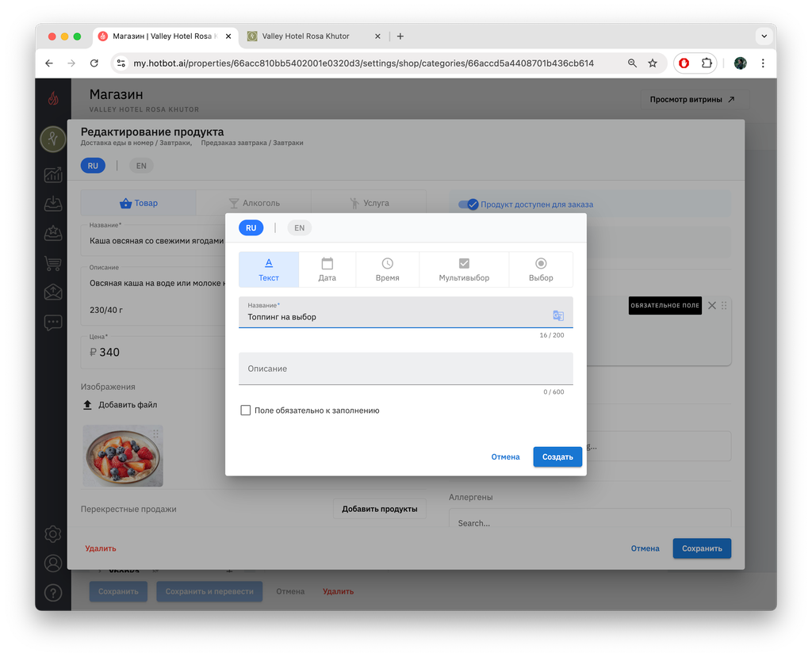Click Сохранить и перевести button
812x657 pixels.
pyautogui.click(x=209, y=591)
